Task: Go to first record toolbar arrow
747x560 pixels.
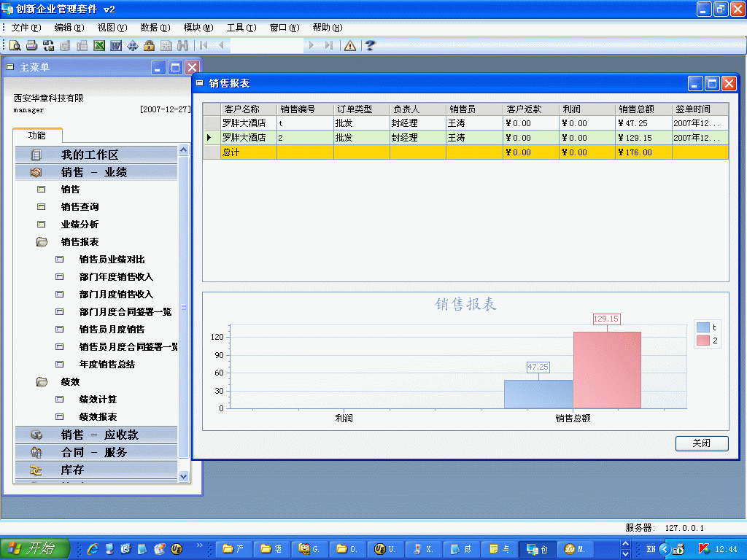Action: (x=204, y=45)
